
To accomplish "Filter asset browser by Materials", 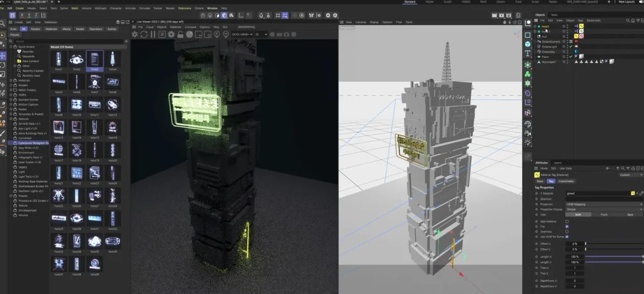I will [52, 29].
